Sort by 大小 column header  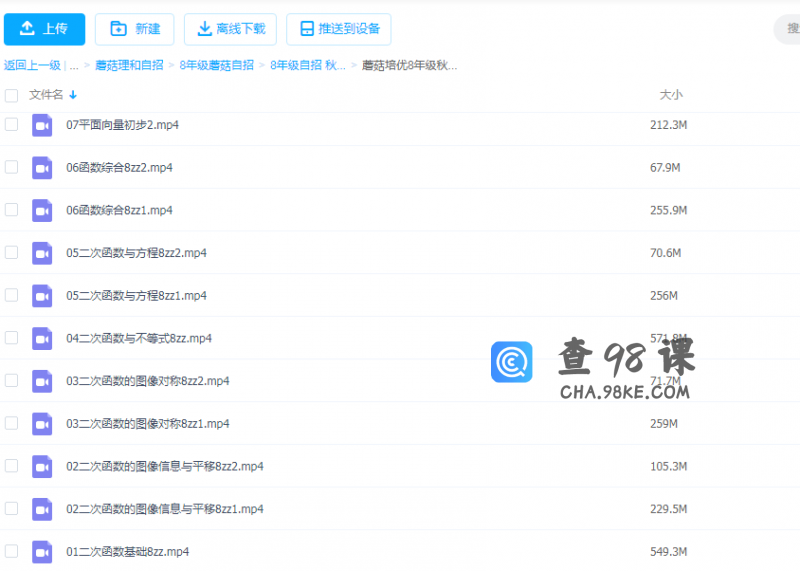click(x=671, y=94)
